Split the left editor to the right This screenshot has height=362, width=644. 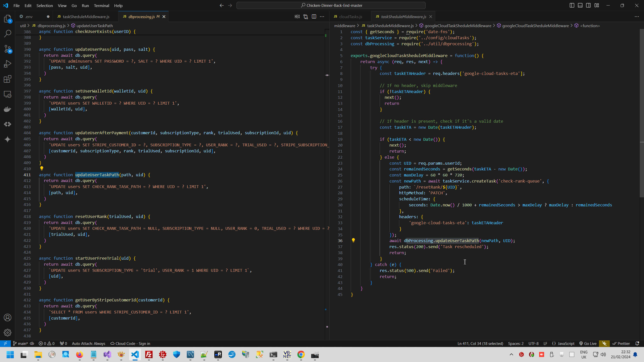(314, 17)
